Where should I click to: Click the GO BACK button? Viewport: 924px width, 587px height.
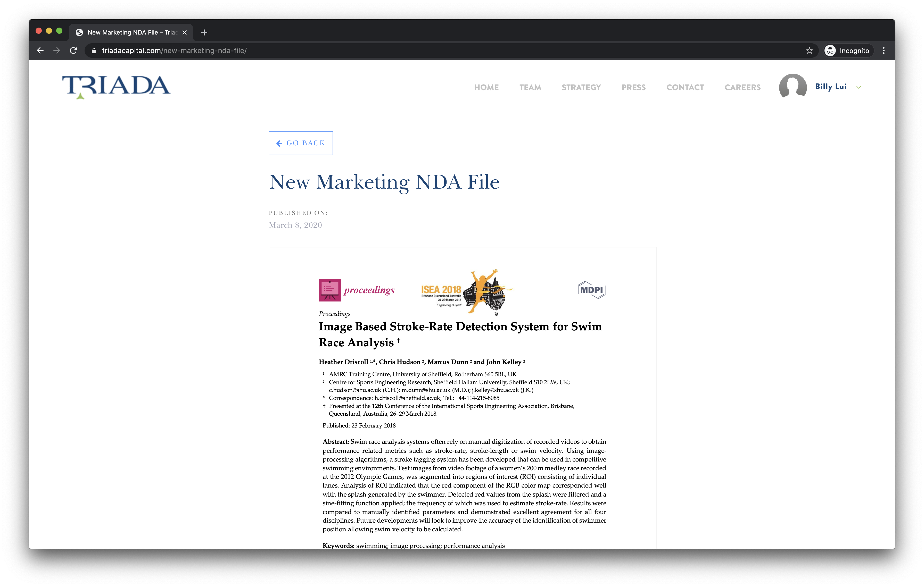(300, 143)
